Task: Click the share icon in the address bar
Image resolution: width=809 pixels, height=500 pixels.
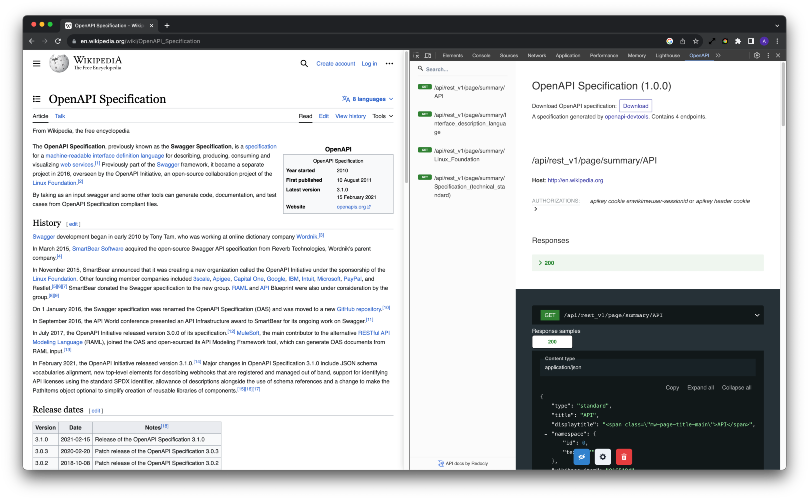Action: coord(683,41)
